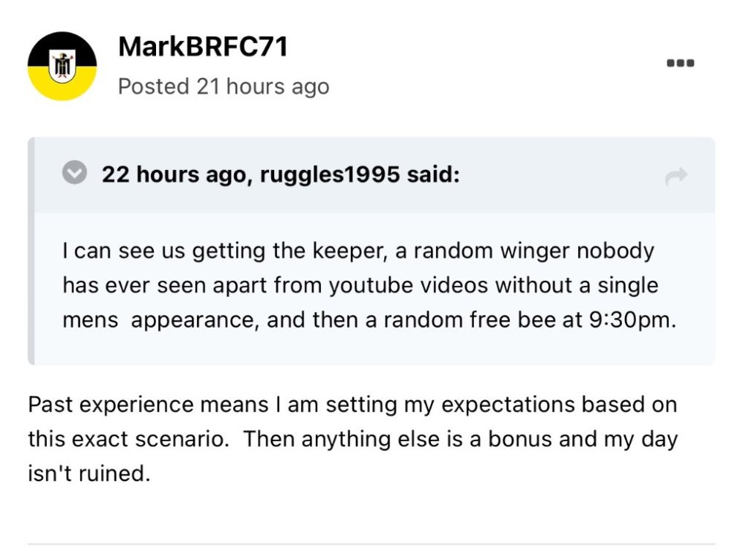Click the word "said:" in quote header

[434, 175]
